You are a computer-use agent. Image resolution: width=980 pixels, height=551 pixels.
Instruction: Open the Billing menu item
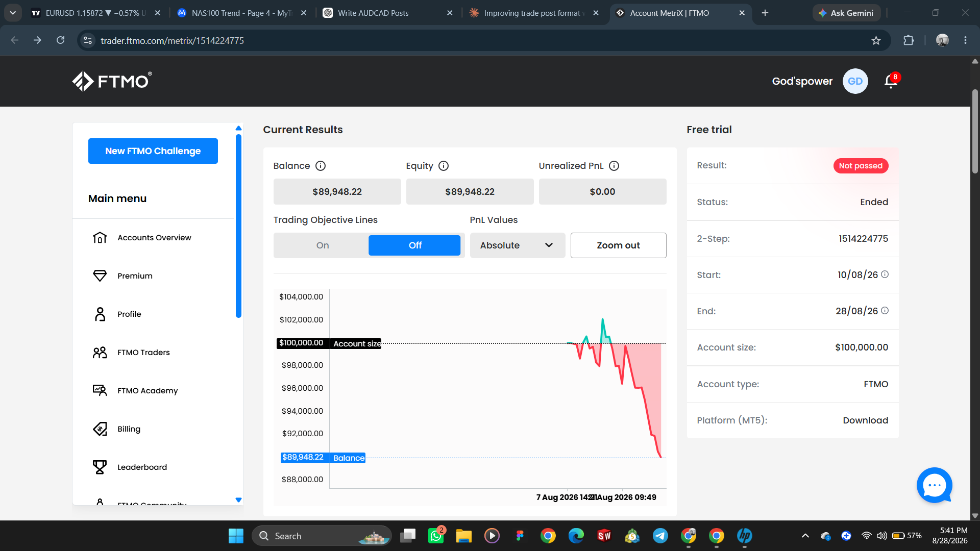click(129, 429)
